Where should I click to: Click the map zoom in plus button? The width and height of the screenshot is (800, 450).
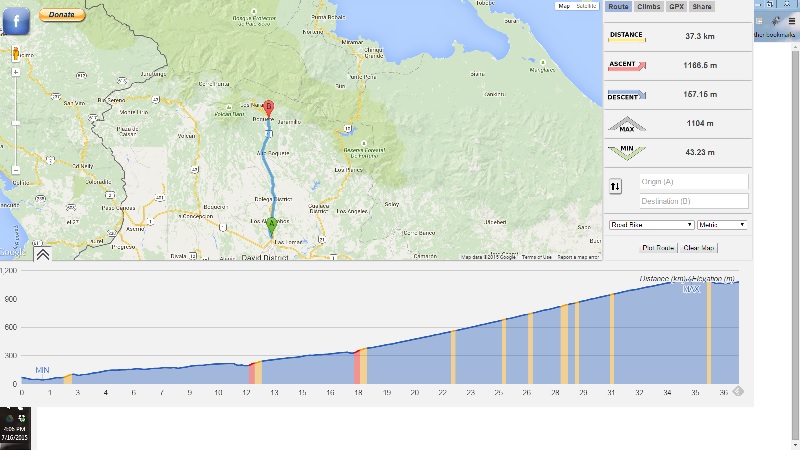click(16, 72)
